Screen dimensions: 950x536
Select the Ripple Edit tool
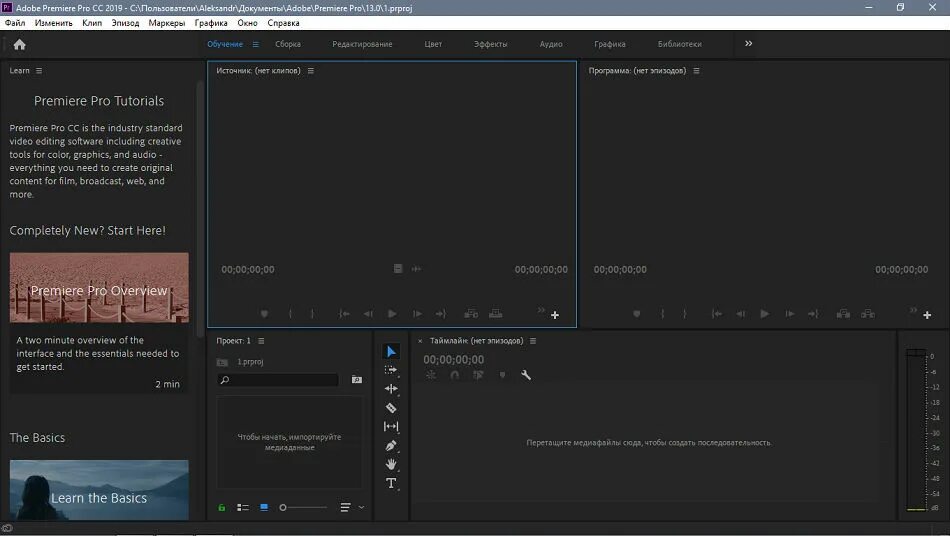click(x=391, y=389)
